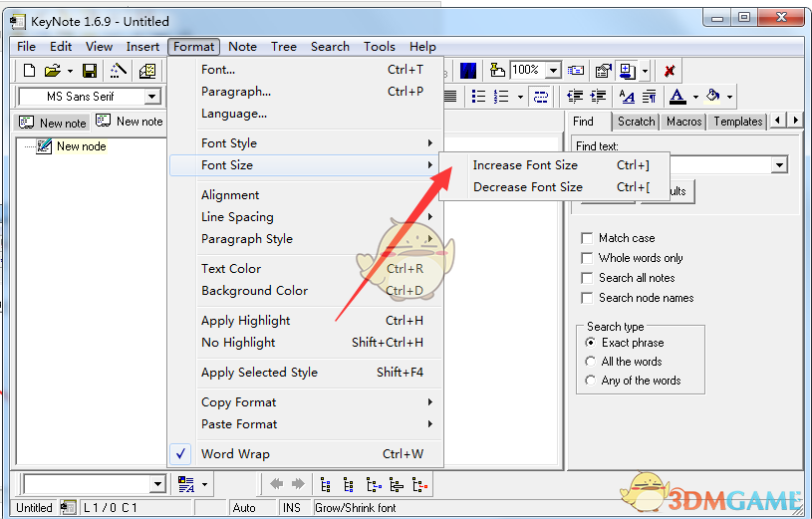Click the toolbar icon right of zoom box
The height and width of the screenshot is (519, 812).
pyautogui.click(x=575, y=70)
